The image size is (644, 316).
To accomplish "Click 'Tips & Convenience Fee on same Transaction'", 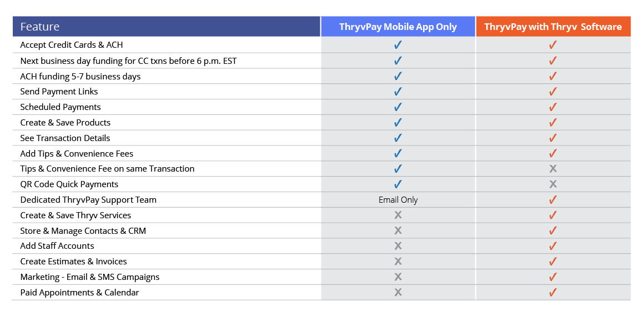I will pos(107,169).
